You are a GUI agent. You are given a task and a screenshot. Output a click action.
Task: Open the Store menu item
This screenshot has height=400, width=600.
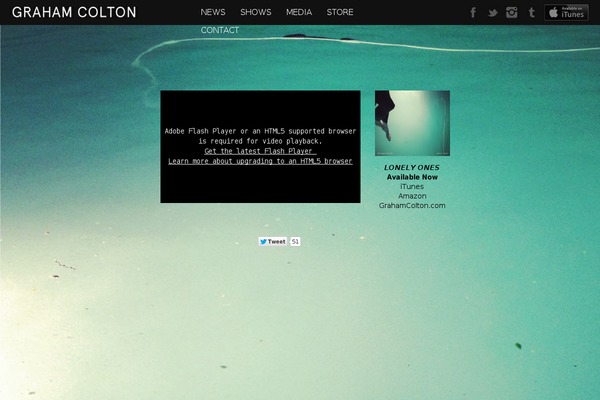click(340, 12)
